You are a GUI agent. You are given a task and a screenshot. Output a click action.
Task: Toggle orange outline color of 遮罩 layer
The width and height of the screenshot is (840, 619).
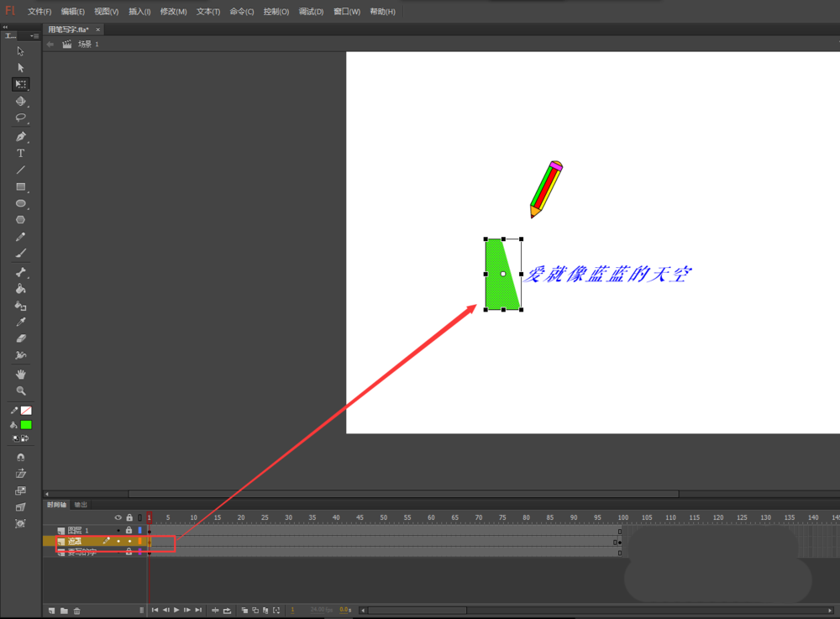[x=139, y=542]
